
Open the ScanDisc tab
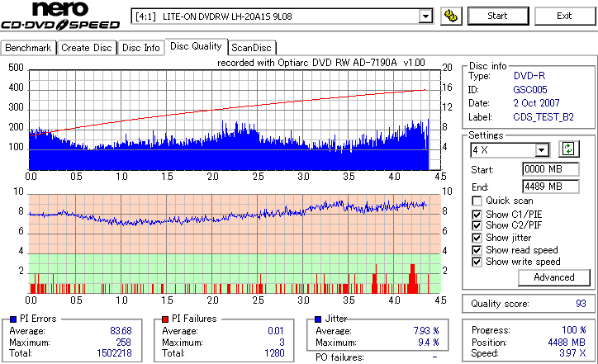pos(251,48)
